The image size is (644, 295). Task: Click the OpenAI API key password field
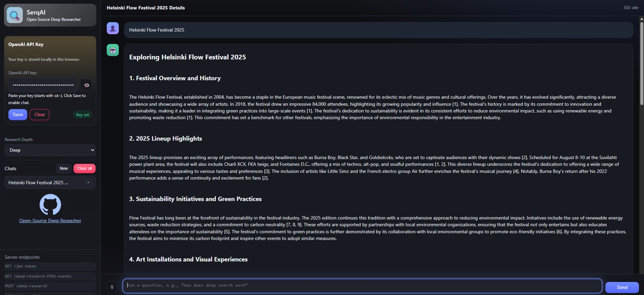[43, 85]
